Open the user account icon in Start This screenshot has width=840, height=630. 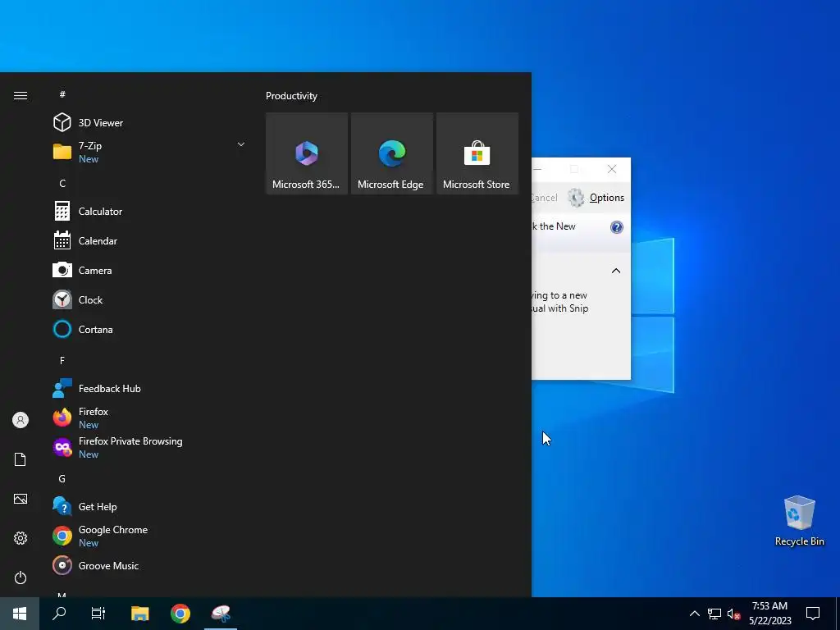(21, 420)
